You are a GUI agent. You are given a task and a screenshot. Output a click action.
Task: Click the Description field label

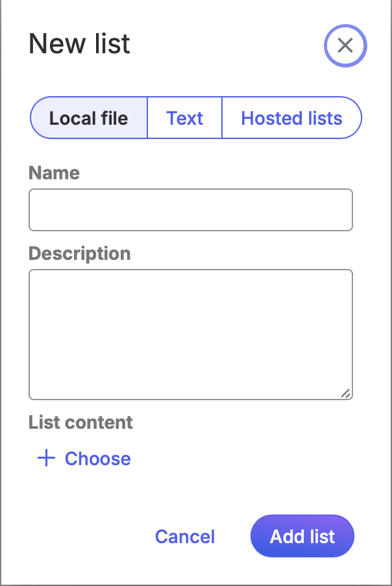(80, 254)
